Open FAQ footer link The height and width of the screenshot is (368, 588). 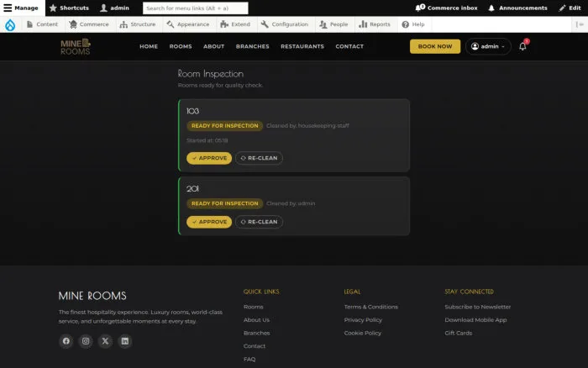pyautogui.click(x=249, y=360)
